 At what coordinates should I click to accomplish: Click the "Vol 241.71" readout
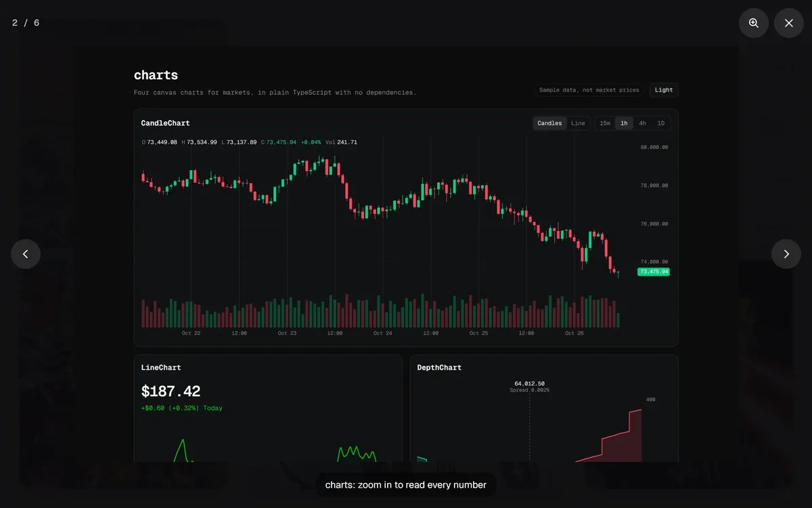coord(341,142)
